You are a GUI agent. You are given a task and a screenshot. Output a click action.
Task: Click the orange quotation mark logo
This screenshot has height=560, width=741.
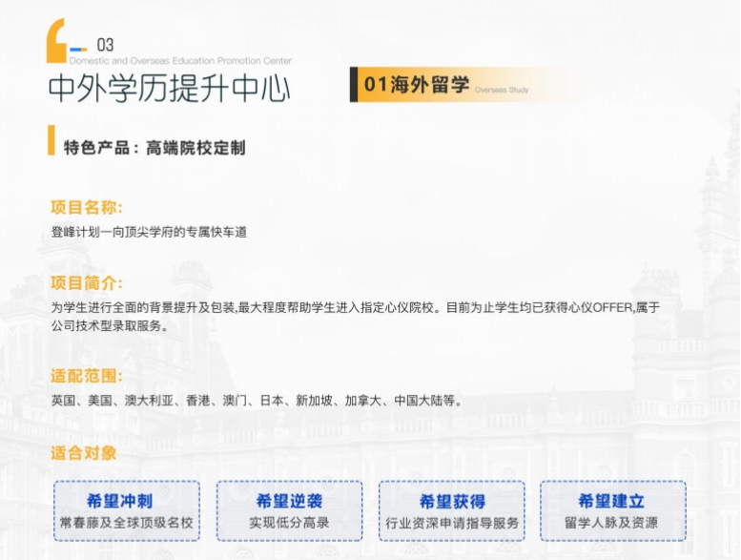coord(56,41)
